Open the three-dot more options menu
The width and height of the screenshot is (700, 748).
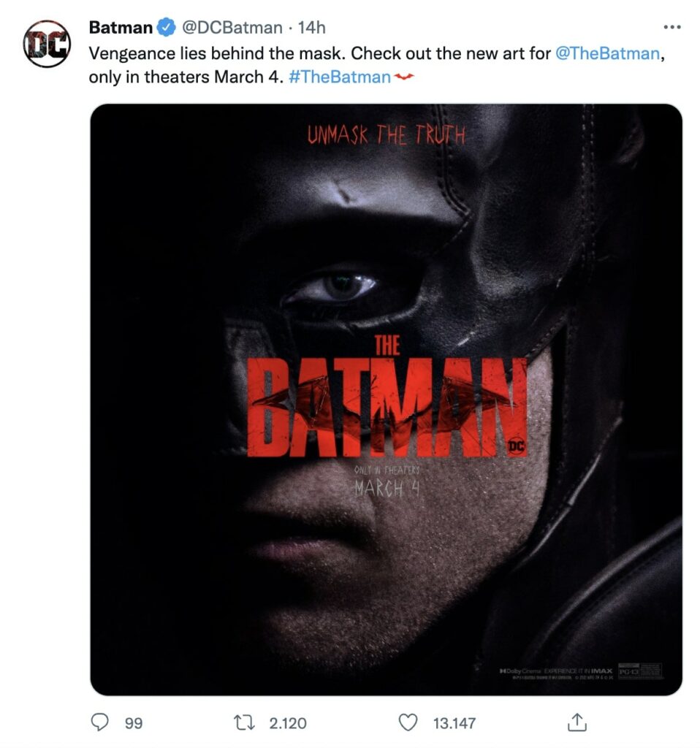(x=672, y=27)
